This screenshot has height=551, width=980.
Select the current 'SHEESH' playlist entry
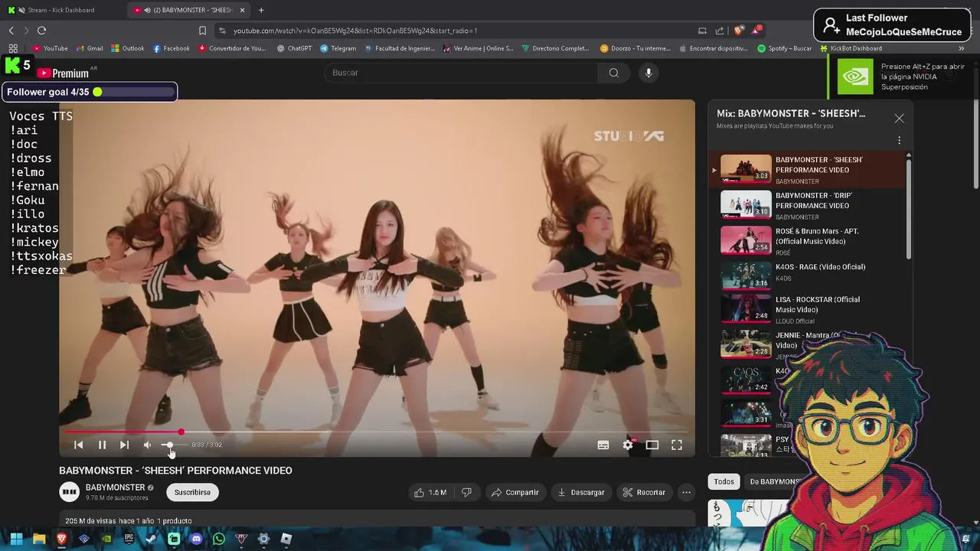click(x=808, y=170)
